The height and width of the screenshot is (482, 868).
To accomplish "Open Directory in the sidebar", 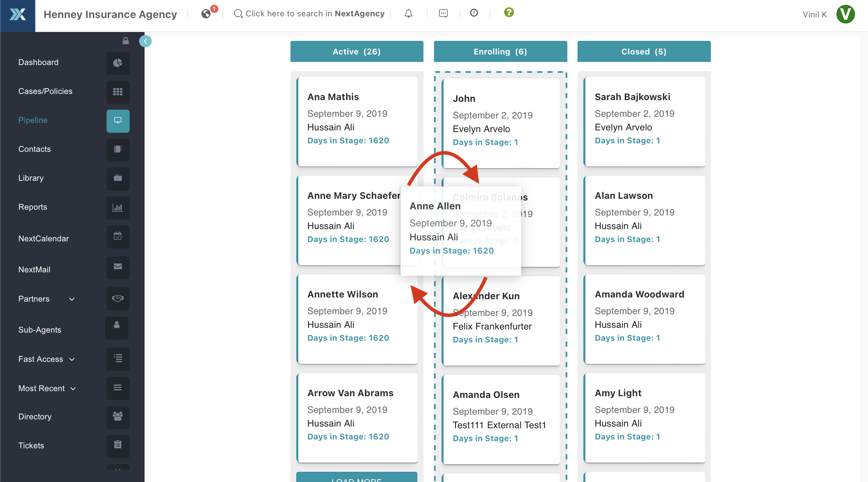I will 35,417.
